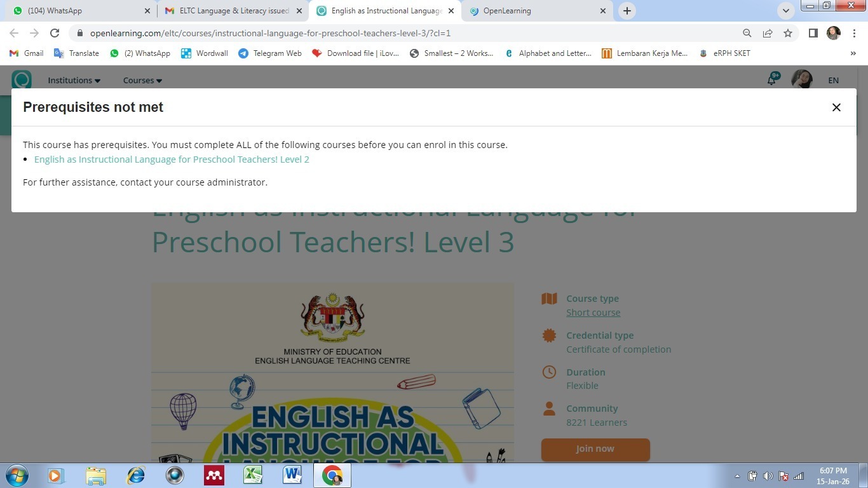Open the Chrome menu three dots
This screenshot has height=488, width=868.
click(x=855, y=33)
